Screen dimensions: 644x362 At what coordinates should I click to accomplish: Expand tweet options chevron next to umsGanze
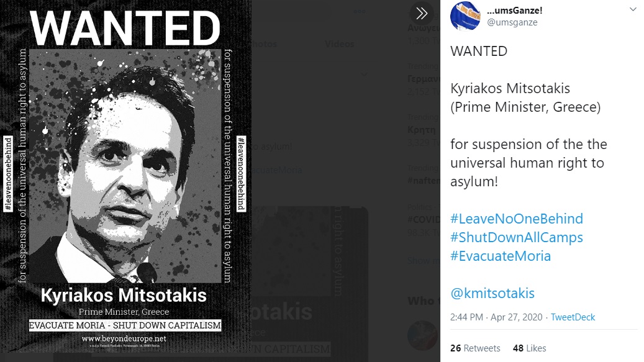tap(632, 9)
